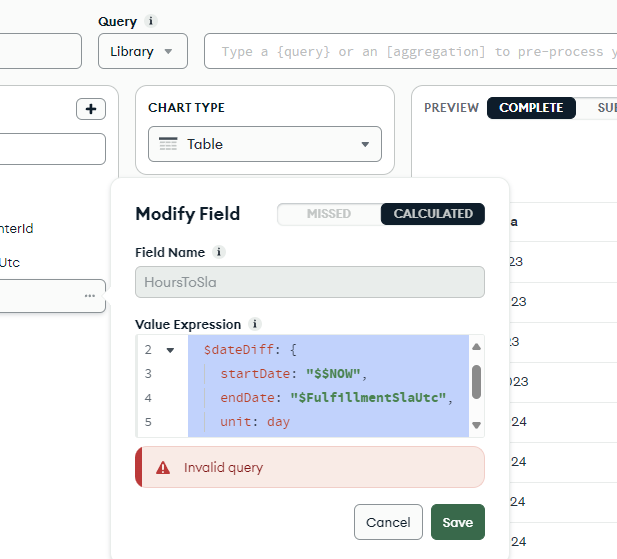Collapse the $dateDiff code fold arrow
This screenshot has width=617, height=559.
click(170, 350)
